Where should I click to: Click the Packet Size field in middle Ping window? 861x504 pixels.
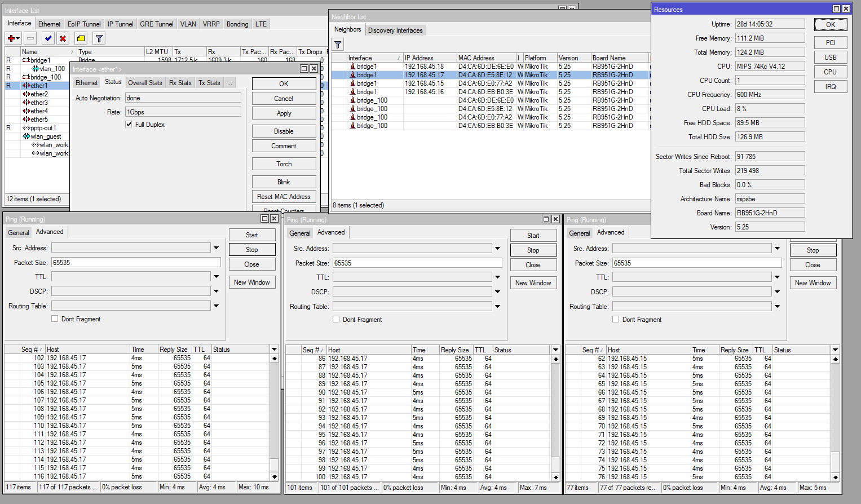coord(417,263)
